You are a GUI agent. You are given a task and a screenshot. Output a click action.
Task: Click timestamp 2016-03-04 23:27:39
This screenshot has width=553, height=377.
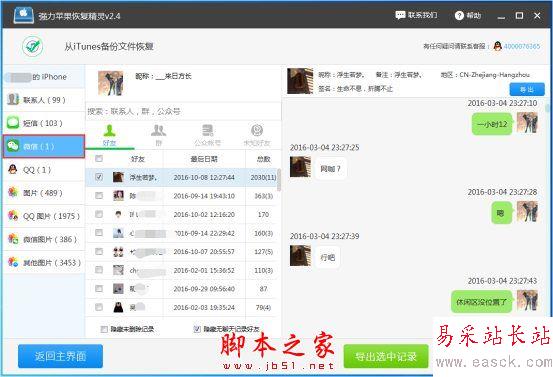(324, 236)
